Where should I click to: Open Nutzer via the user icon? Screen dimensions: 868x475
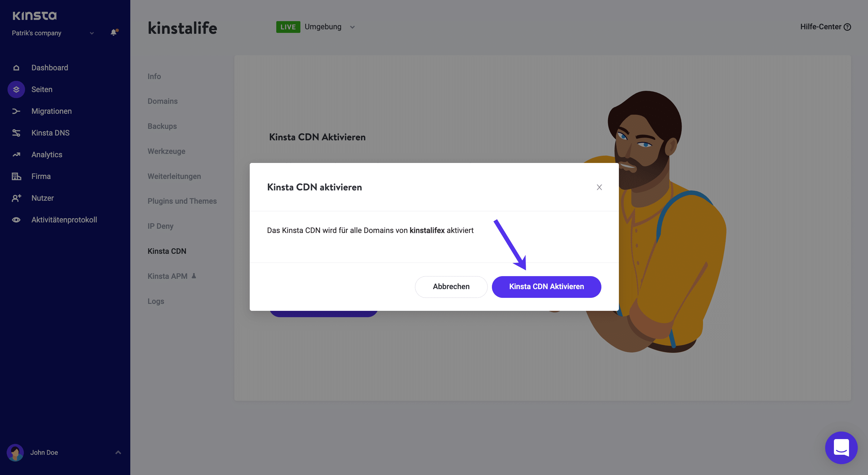click(16, 198)
